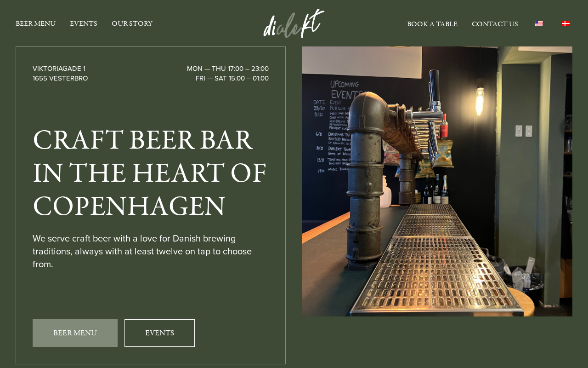This screenshot has height=368, width=588.
Task: Click the outlined EVENTS button
Action: point(159,333)
